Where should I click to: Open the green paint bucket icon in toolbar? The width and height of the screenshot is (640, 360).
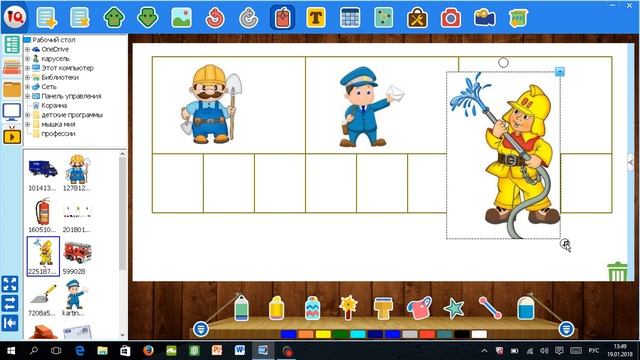[518, 18]
